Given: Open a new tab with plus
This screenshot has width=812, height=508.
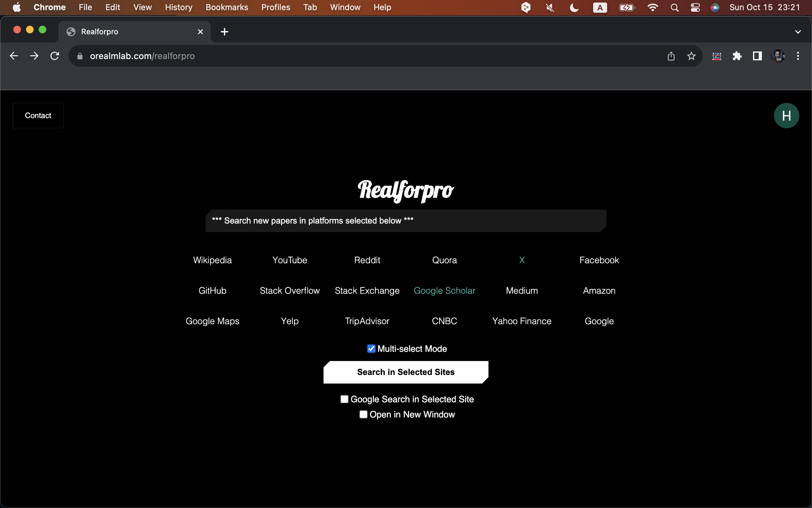Looking at the screenshot, I should [225, 31].
